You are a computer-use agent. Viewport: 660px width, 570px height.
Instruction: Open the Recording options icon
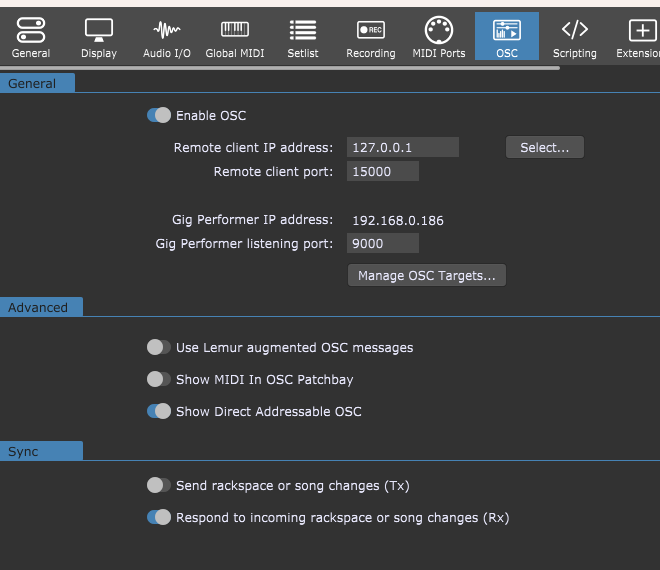pos(370,31)
